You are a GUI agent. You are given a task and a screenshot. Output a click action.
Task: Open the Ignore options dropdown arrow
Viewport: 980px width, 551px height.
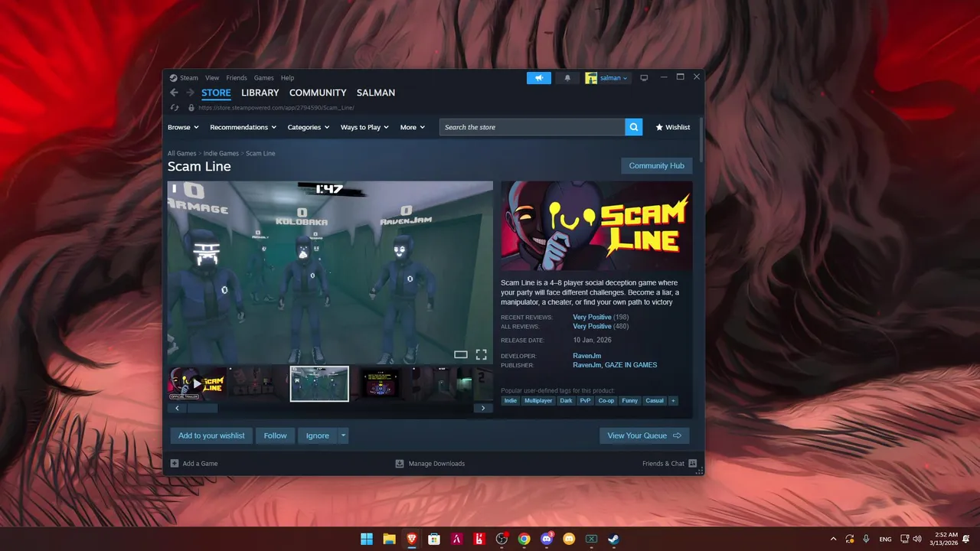tap(343, 435)
